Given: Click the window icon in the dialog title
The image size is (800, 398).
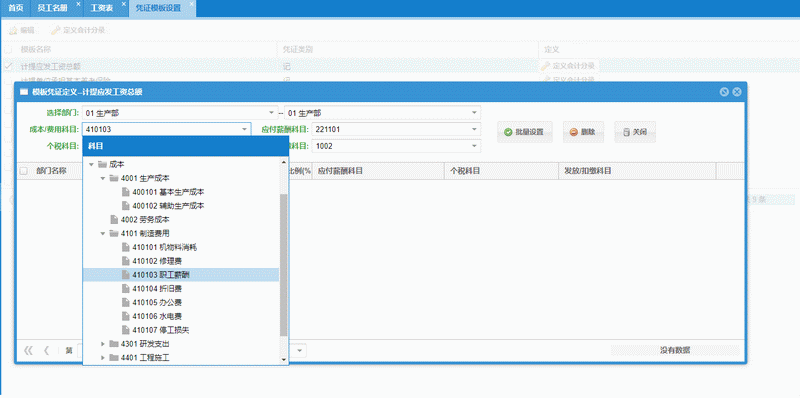Looking at the screenshot, I should pos(23,92).
